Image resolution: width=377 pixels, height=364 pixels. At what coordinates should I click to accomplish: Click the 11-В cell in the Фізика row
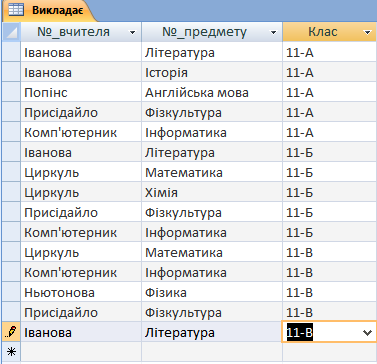click(330, 292)
